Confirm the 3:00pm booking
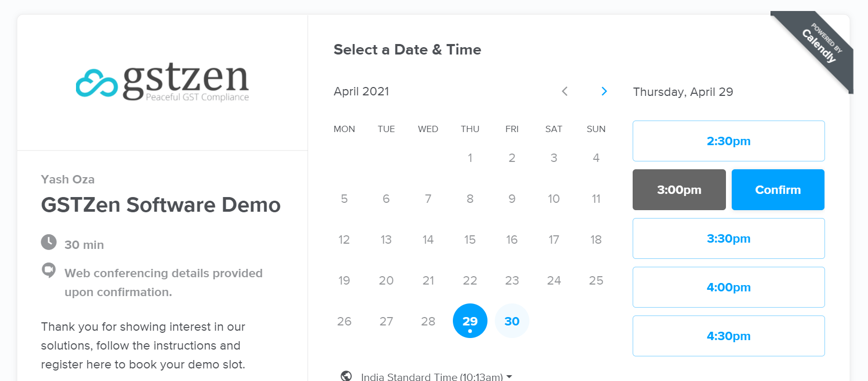This screenshot has width=868, height=381. point(777,189)
